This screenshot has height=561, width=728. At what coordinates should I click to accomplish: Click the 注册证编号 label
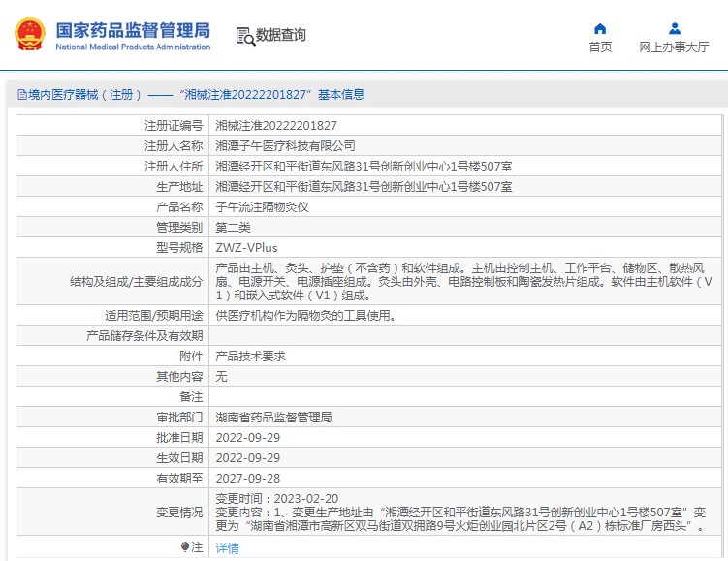point(174,125)
